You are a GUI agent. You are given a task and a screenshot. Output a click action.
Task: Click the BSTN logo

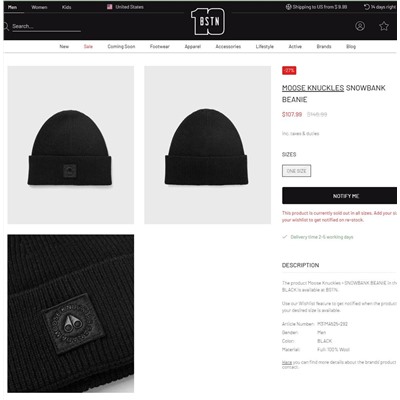point(208,22)
